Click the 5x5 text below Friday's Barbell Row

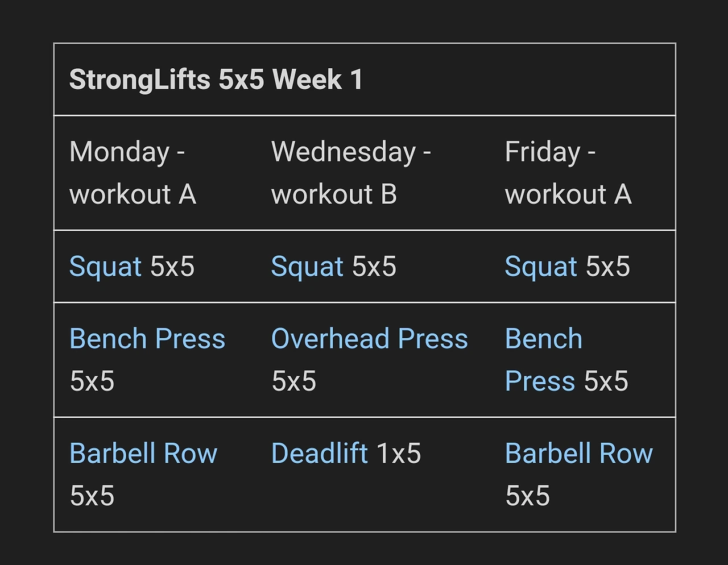pyautogui.click(x=527, y=496)
